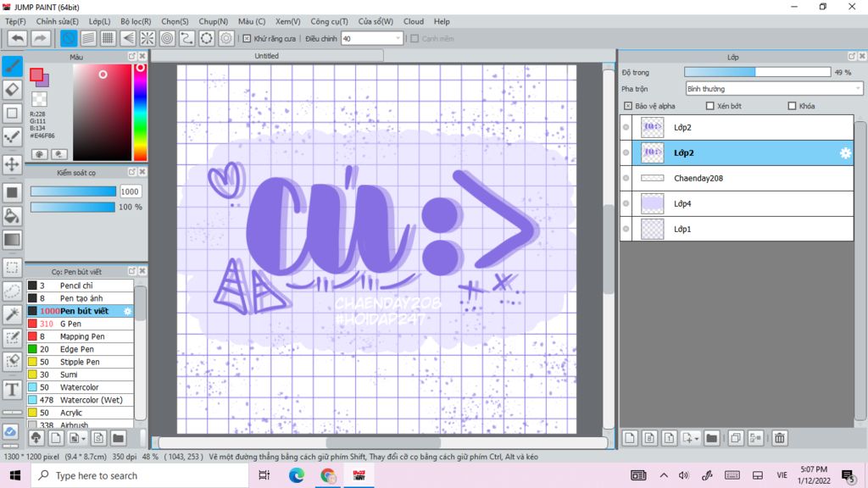
Task: Toggle visibility of Lớp4 layer
Action: point(626,203)
